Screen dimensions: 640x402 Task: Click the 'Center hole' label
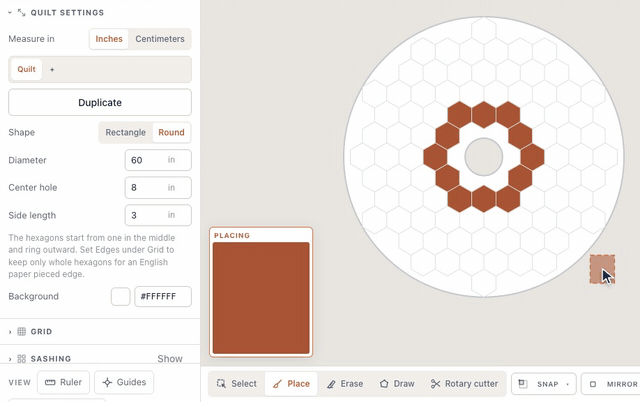click(x=33, y=188)
